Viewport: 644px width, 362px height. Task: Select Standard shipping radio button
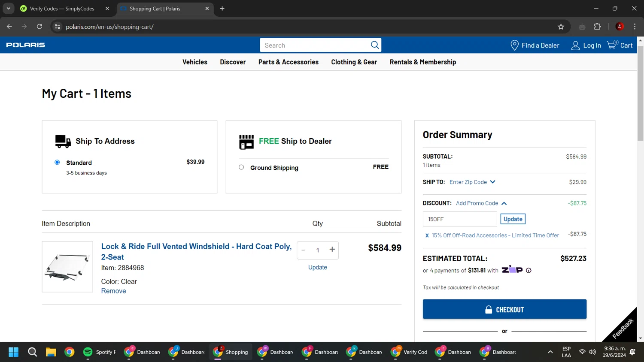point(57,162)
